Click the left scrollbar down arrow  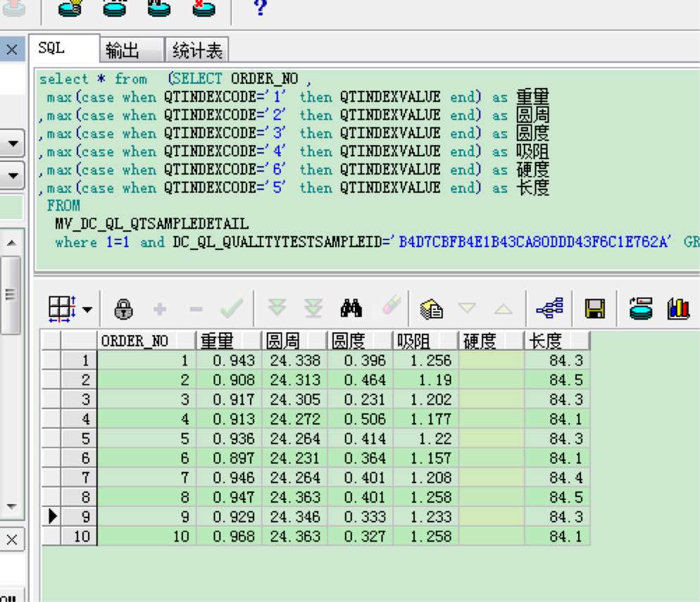tap(11, 506)
